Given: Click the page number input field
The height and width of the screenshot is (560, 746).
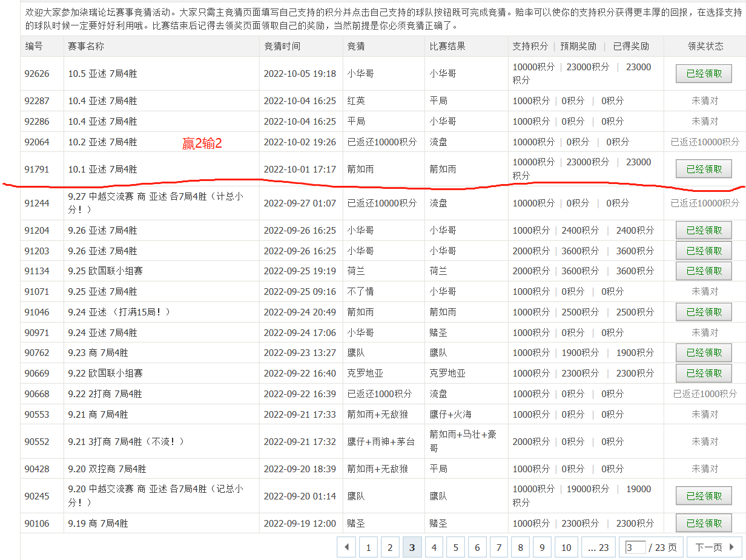Looking at the screenshot, I should 635,547.
